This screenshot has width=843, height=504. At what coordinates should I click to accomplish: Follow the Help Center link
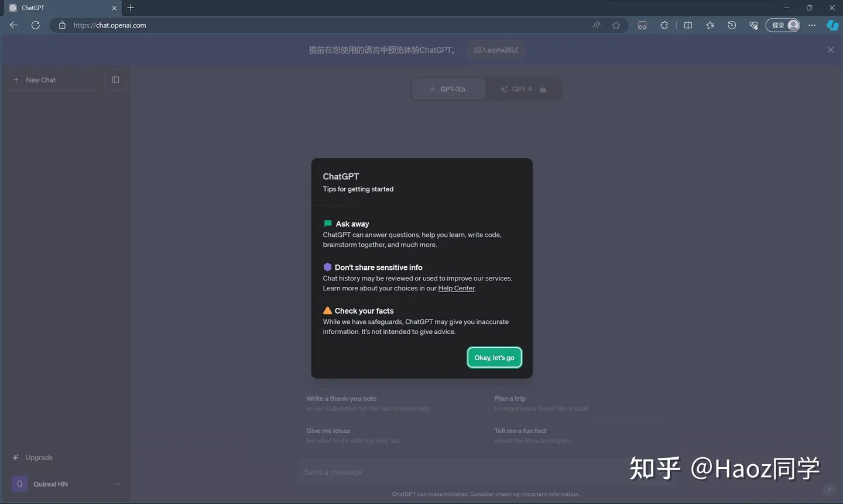[x=456, y=288]
